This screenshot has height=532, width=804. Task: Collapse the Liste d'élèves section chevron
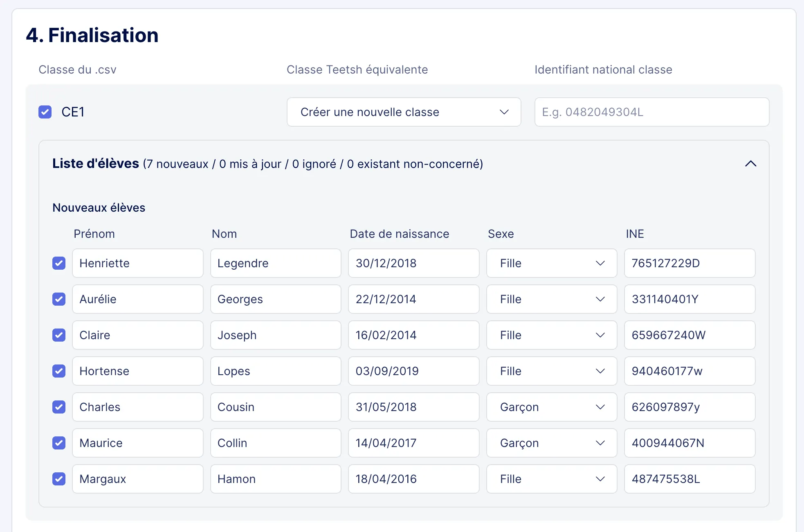pyautogui.click(x=751, y=164)
